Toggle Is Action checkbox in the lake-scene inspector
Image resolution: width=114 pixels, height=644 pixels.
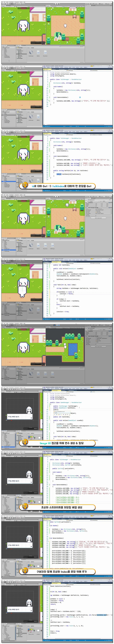pos(96,343)
